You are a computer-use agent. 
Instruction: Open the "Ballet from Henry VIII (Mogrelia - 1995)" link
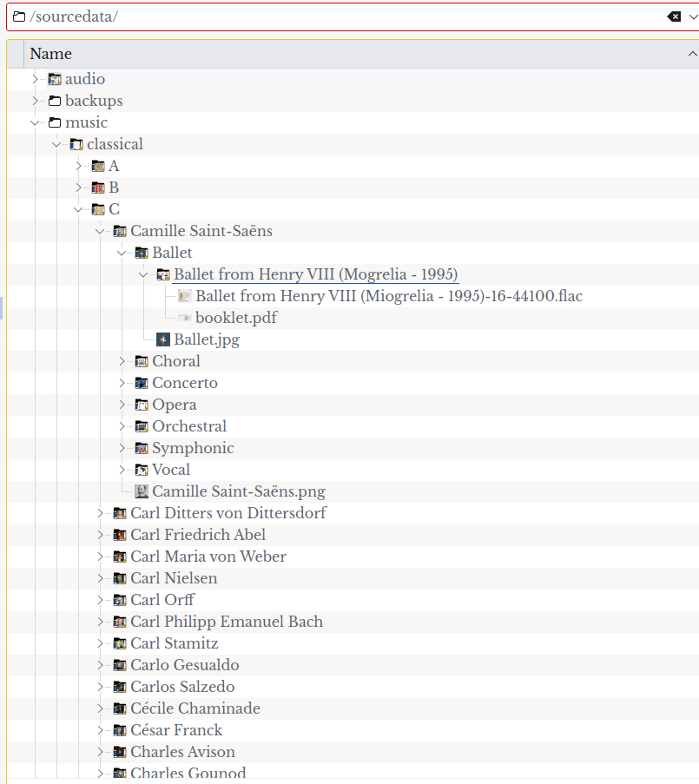pos(315,274)
